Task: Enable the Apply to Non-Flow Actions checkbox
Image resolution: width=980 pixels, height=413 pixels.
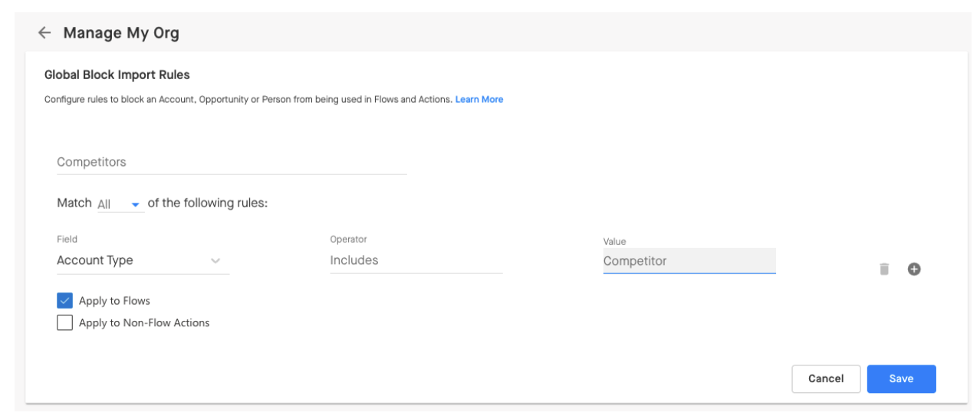Action: coord(65,322)
